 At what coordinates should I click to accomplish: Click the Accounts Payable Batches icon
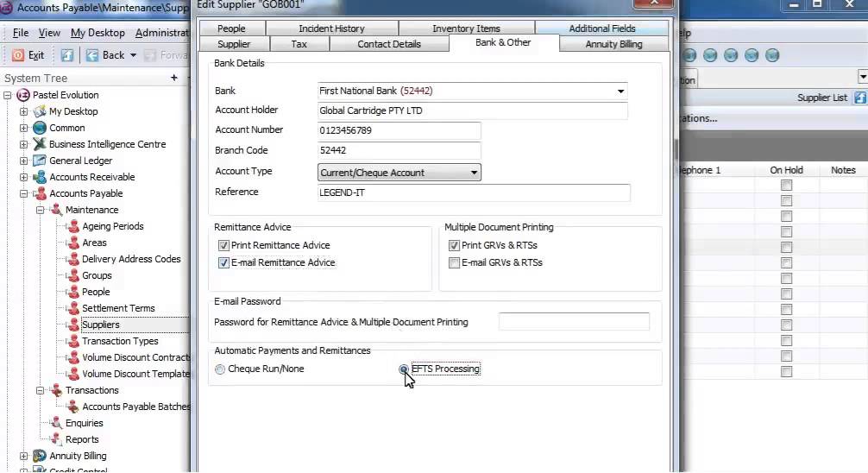point(72,407)
